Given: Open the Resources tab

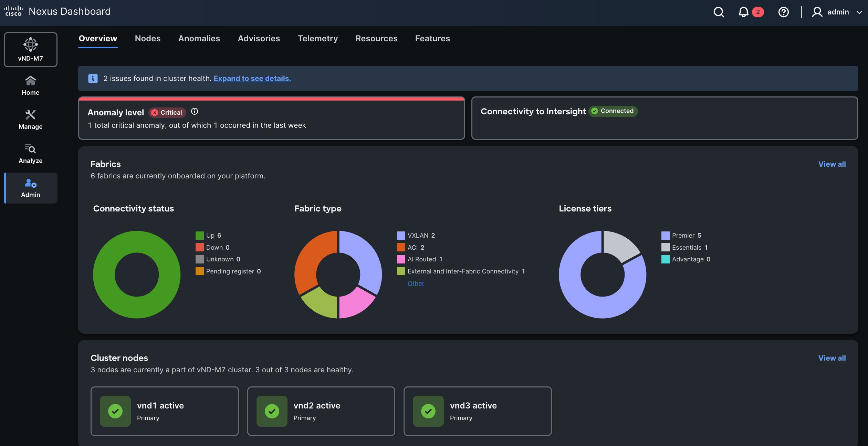Looking at the screenshot, I should tap(376, 39).
